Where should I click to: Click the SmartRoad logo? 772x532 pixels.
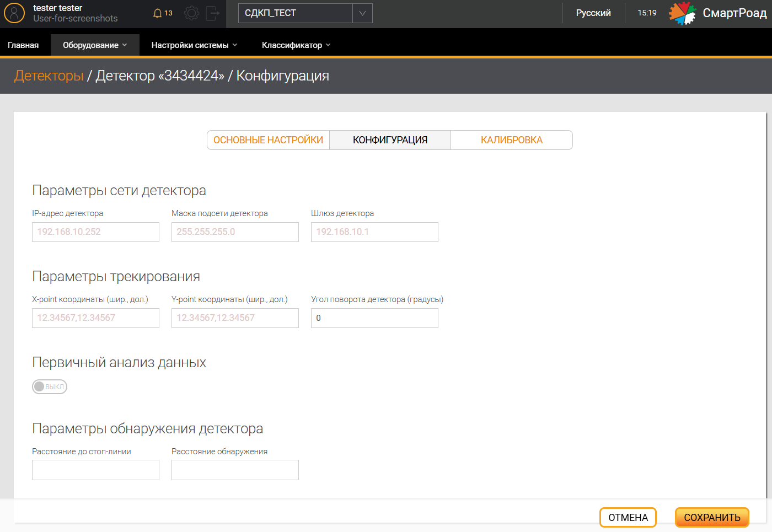point(717,13)
